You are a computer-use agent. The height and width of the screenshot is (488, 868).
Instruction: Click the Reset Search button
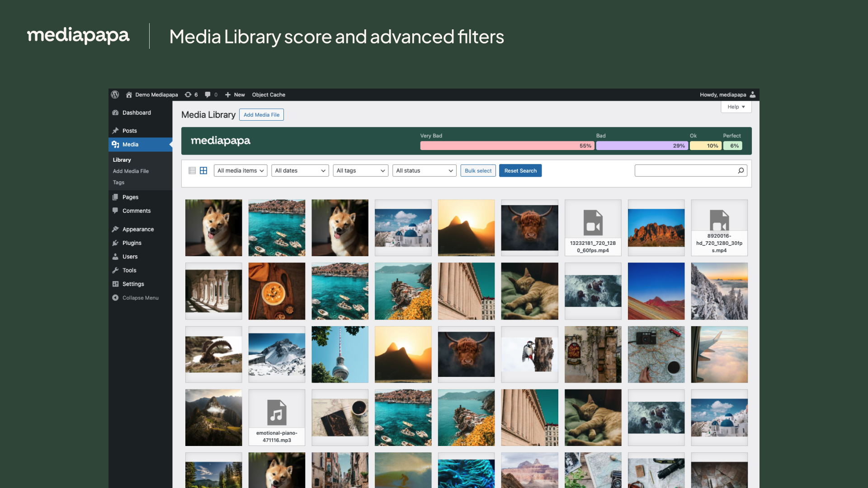tap(520, 170)
